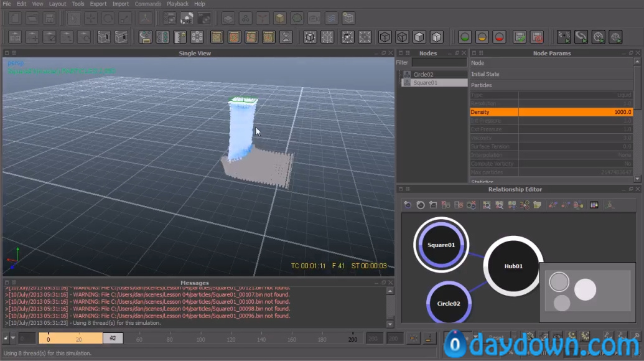Click the FIRE preview icon
The image size is (644, 361).
(187, 18)
